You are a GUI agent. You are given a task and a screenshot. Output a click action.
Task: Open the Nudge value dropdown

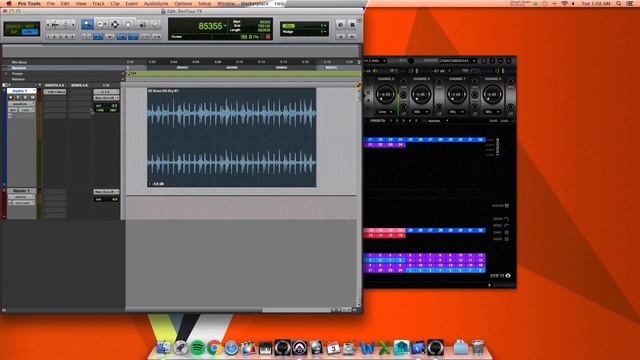tap(324, 31)
